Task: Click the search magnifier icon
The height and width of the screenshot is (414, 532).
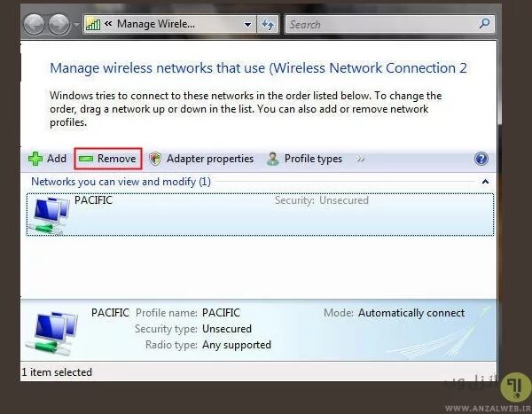Action: click(484, 25)
